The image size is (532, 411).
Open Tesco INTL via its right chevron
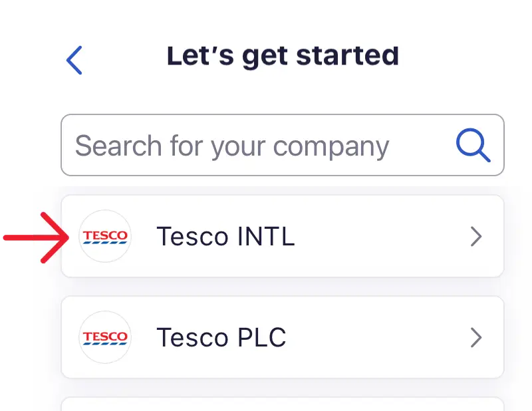[475, 237]
